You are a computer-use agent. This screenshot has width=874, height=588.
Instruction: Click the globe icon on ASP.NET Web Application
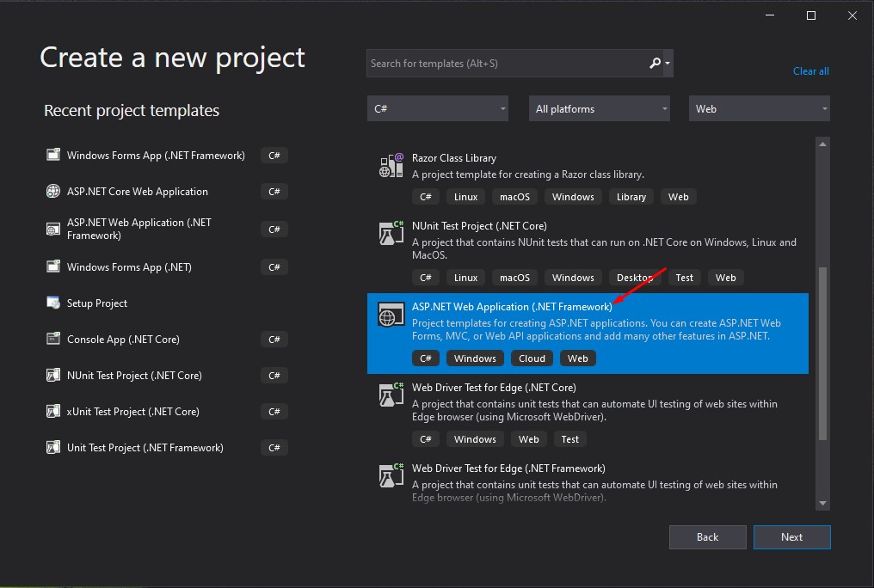coord(390,315)
